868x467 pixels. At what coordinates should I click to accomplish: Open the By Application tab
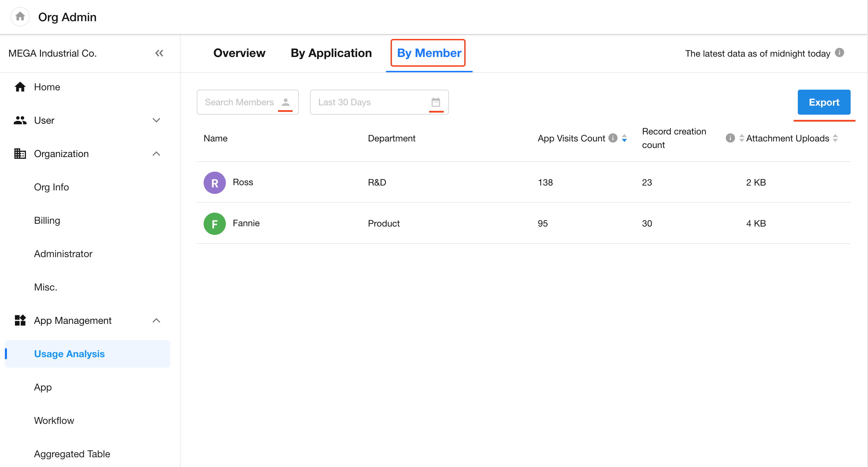[331, 53]
